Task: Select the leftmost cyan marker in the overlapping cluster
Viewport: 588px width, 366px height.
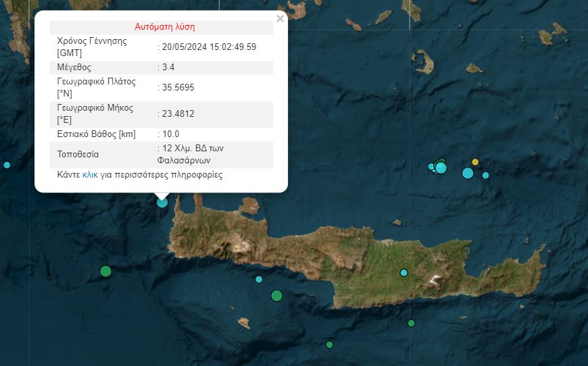Action: 431,166
